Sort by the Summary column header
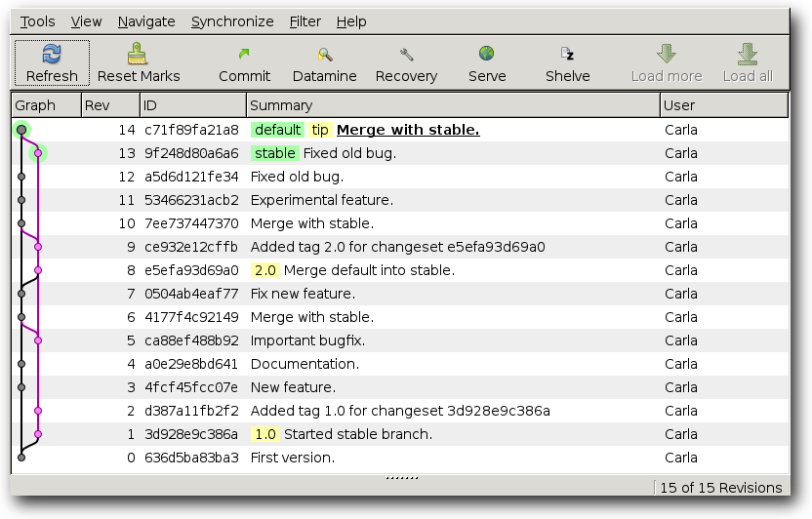 (453, 105)
